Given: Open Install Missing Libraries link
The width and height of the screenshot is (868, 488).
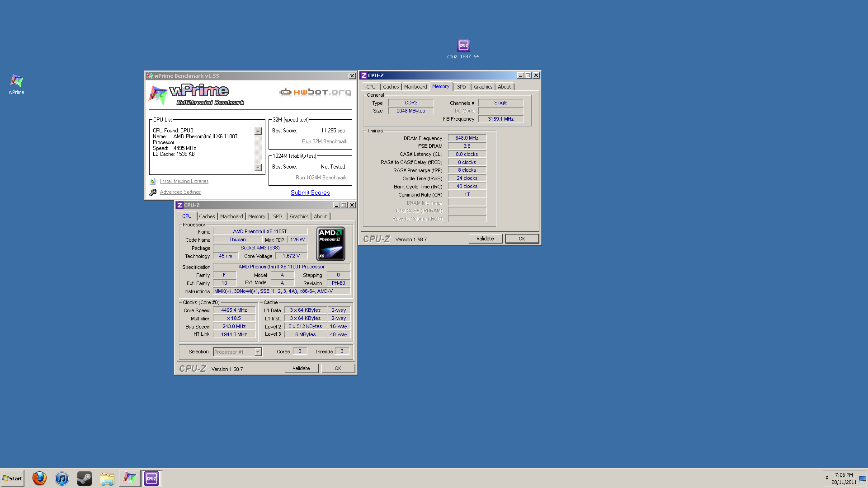Looking at the screenshot, I should [x=184, y=181].
